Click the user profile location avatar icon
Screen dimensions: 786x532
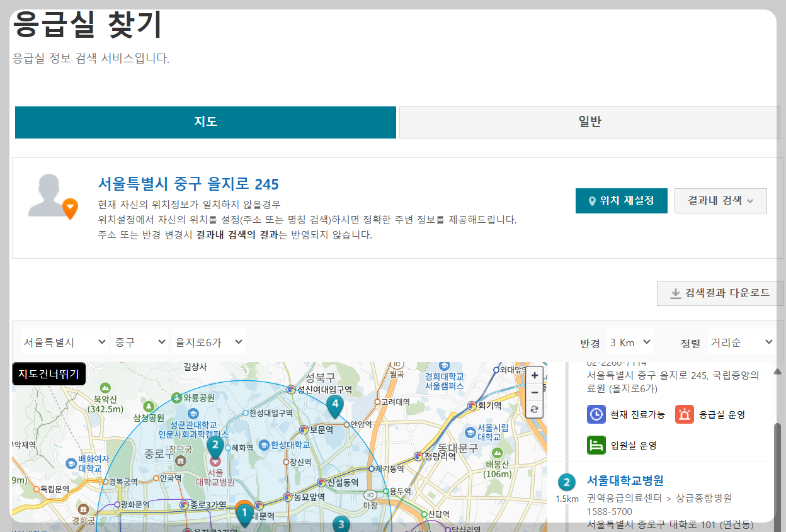(x=53, y=196)
